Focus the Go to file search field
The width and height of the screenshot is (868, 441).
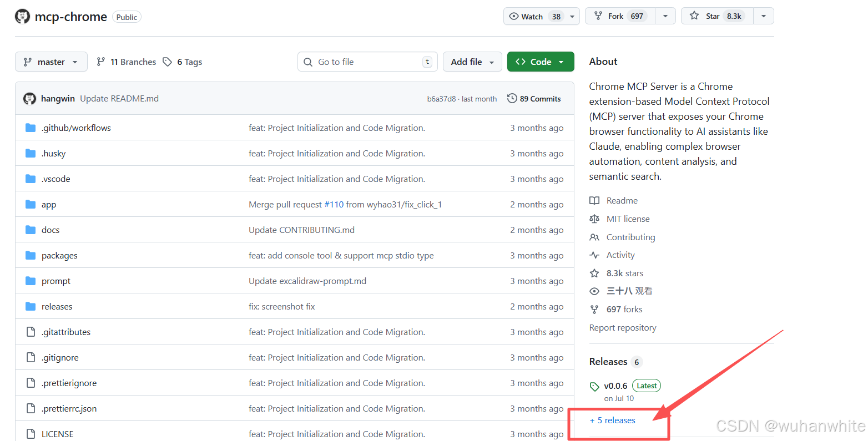click(367, 62)
